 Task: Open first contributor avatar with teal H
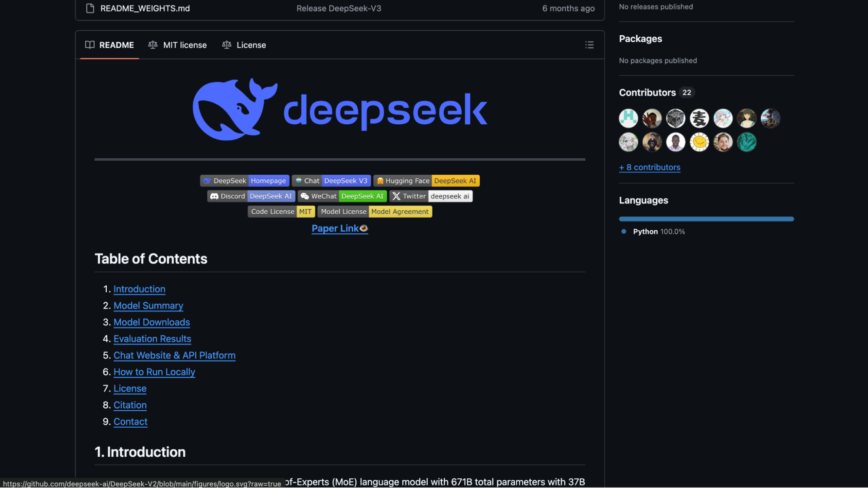[x=628, y=118]
